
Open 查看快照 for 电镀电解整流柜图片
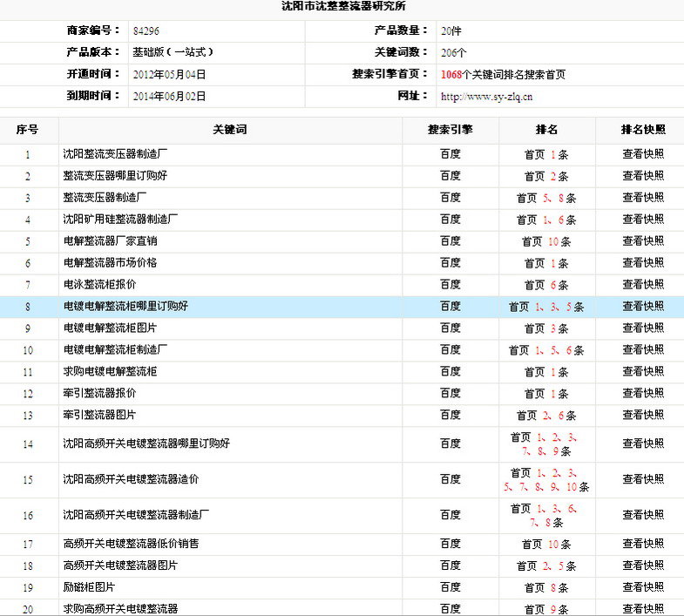point(643,328)
